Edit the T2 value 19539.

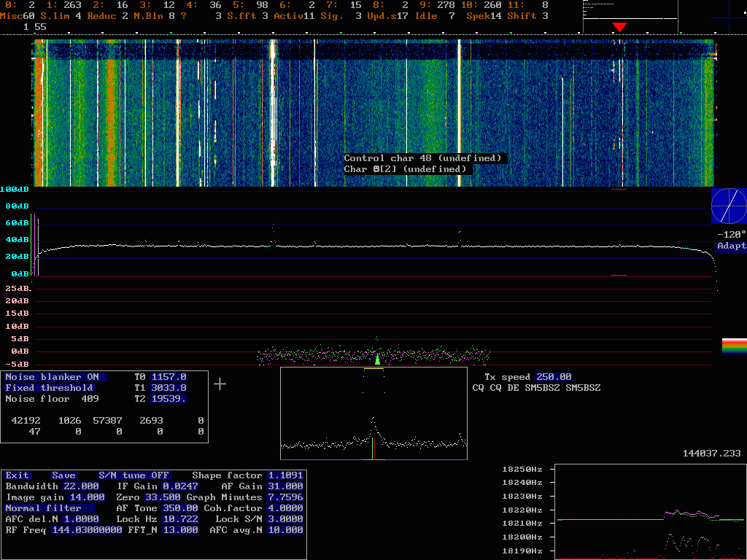(x=169, y=399)
